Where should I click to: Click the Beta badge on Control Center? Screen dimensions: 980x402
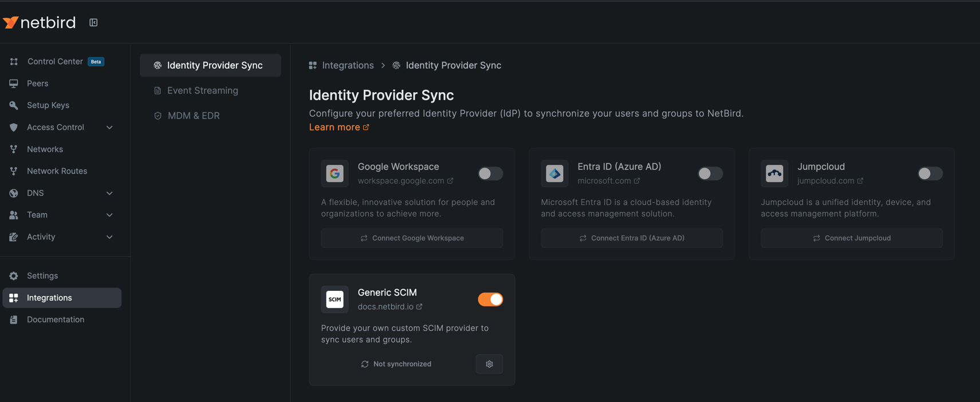96,61
